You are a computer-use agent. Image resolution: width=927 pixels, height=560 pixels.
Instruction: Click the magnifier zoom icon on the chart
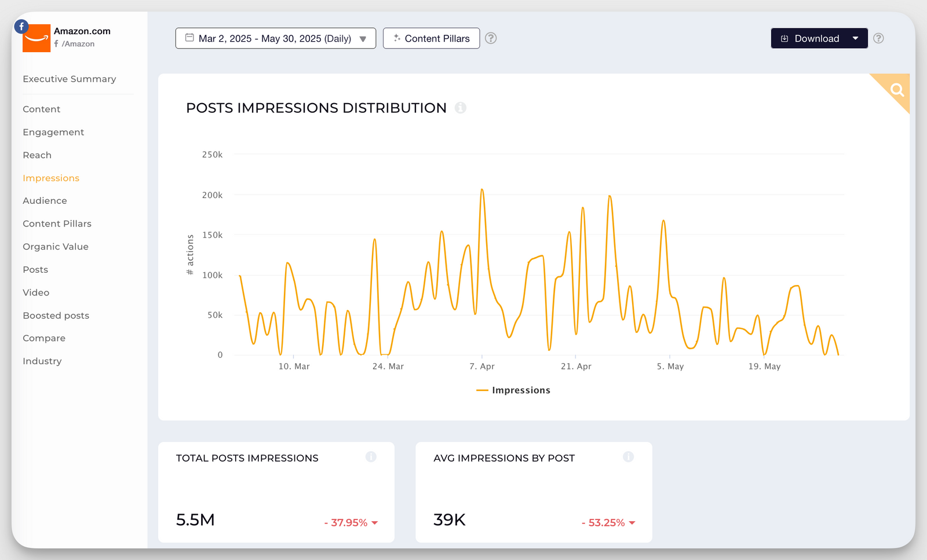(897, 90)
